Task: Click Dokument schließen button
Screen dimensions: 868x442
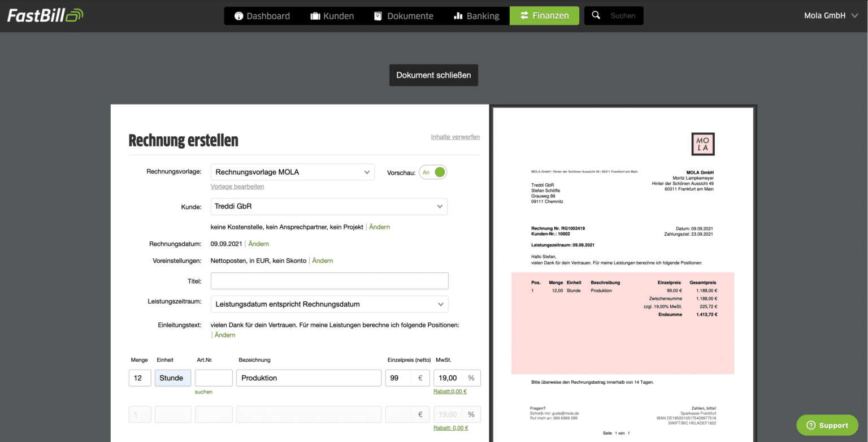Action: (433, 75)
